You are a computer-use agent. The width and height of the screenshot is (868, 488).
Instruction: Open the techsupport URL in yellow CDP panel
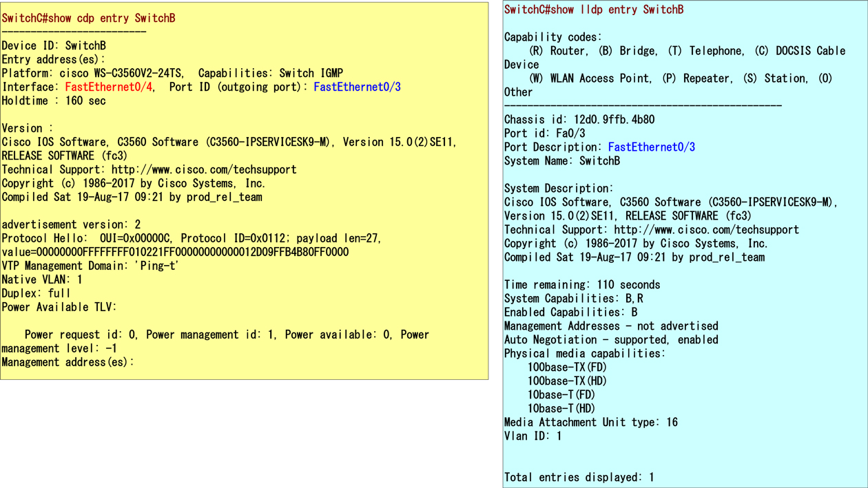click(204, 170)
